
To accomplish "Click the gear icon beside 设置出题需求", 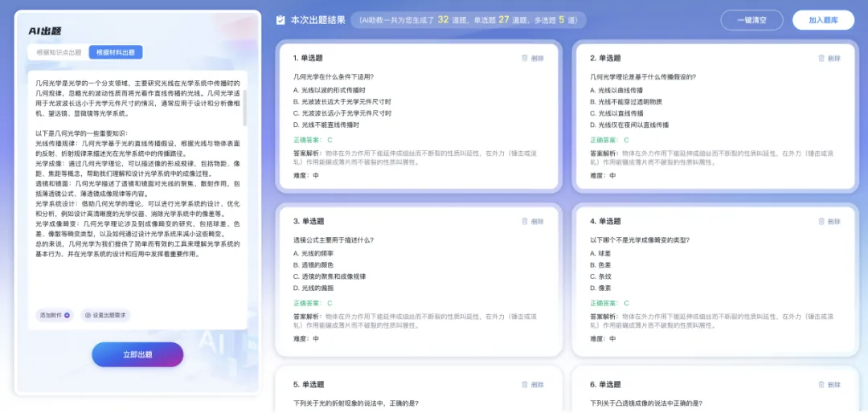I will pyautogui.click(x=88, y=316).
